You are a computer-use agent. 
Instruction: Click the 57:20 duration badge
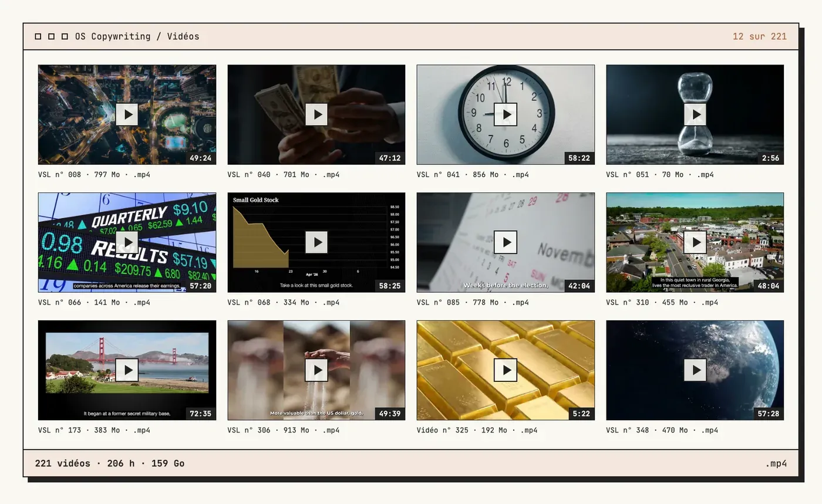(x=200, y=286)
